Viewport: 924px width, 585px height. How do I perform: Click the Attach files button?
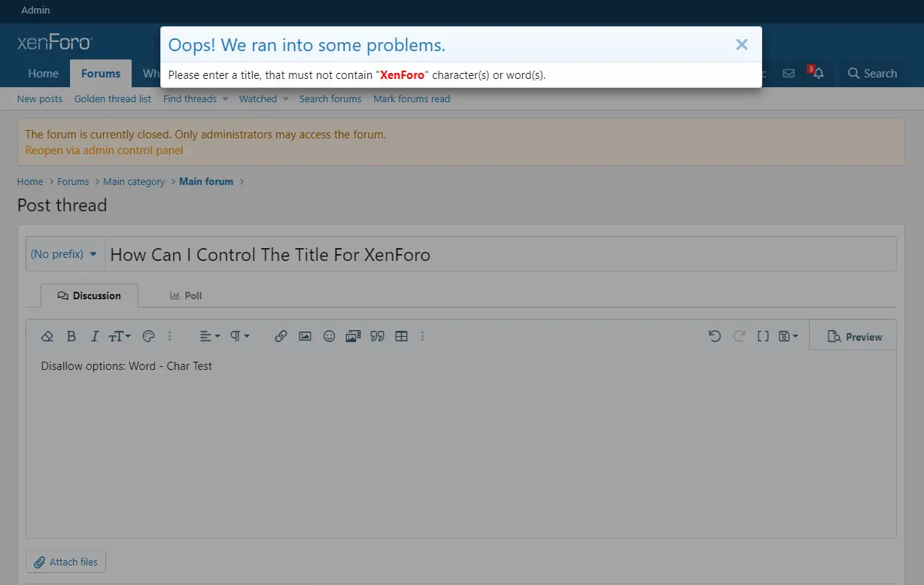[x=66, y=562]
